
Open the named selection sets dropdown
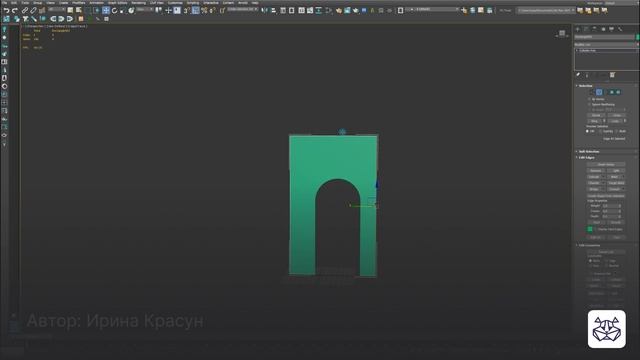[x=242, y=9]
